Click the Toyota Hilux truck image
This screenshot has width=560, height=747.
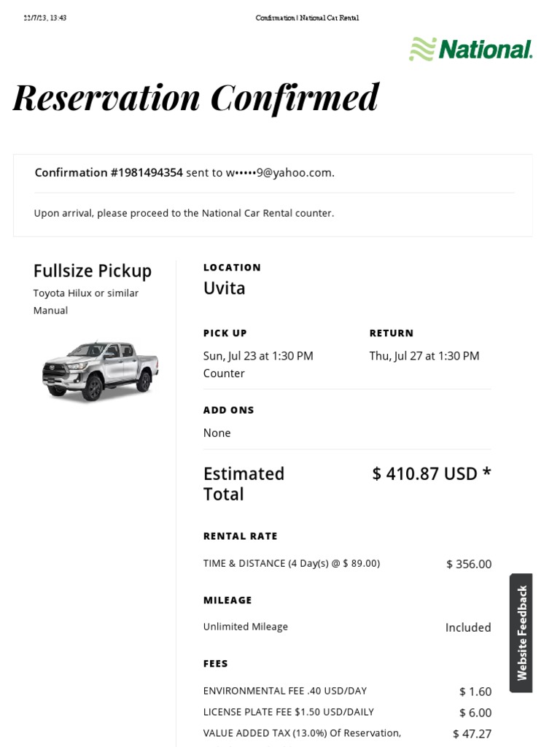100,370
